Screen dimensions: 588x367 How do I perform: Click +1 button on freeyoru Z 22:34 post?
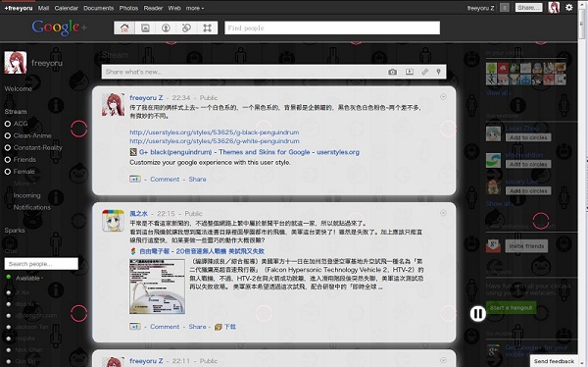[x=135, y=180]
